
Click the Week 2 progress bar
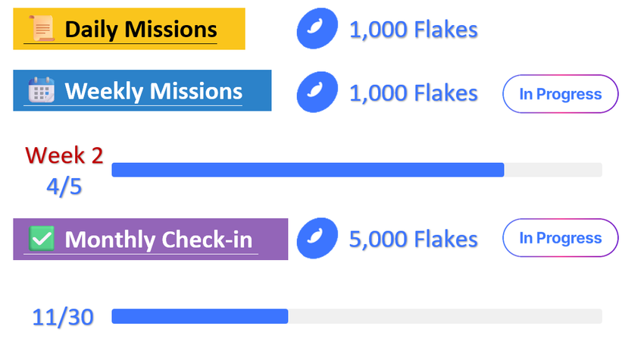[x=307, y=170]
